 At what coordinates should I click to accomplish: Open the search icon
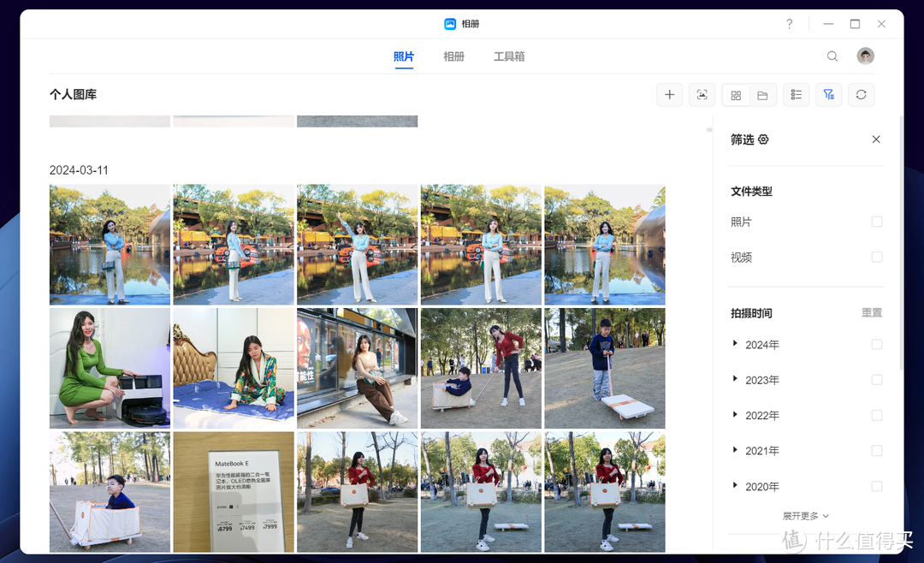pos(832,56)
